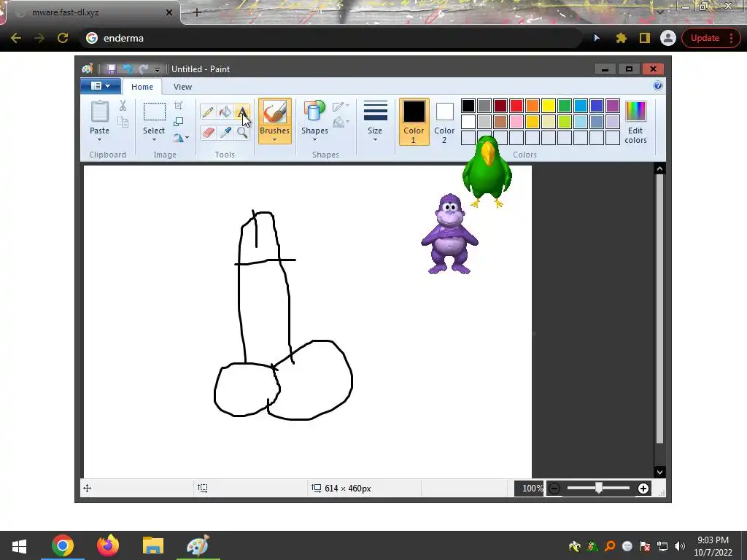Open the shape Outline dropdown

(341, 106)
